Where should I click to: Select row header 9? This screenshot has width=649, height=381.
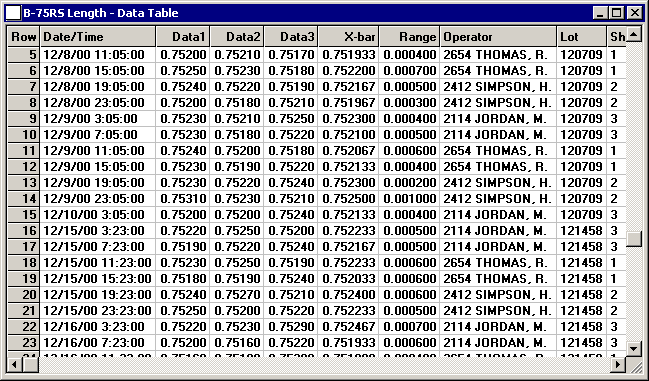(x=24, y=119)
